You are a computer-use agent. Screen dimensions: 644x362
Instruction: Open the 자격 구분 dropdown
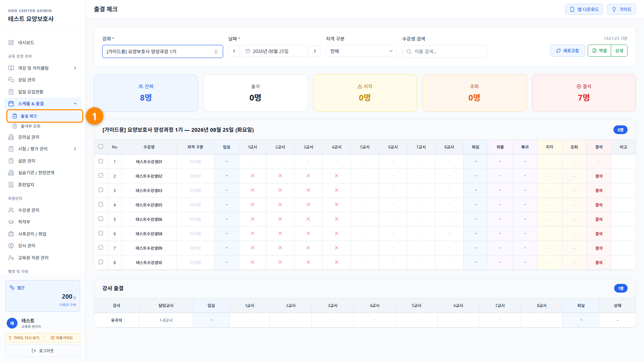pos(361,51)
